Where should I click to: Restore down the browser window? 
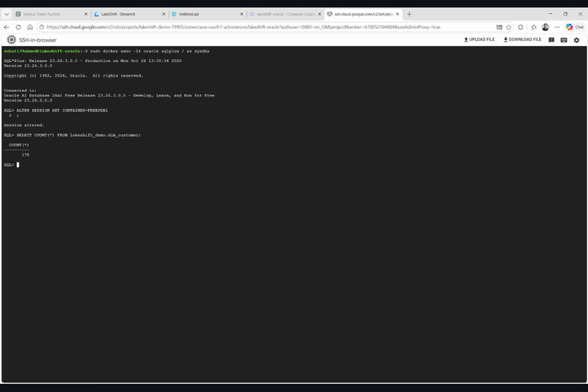pos(565,14)
